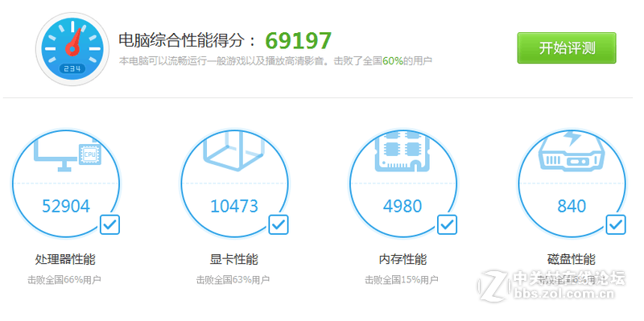Screen dimensions: 644x321
Task: Click the 击败全国15%用户 text
Action: point(402,280)
